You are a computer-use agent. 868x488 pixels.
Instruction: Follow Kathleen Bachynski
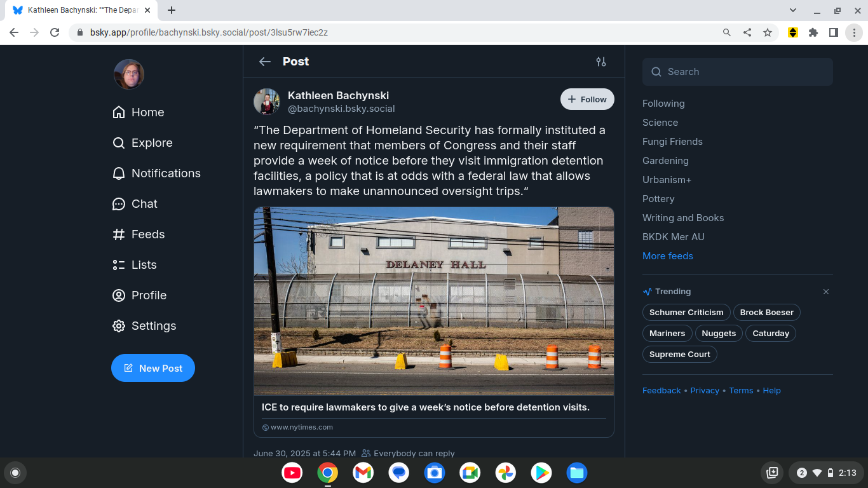point(587,99)
